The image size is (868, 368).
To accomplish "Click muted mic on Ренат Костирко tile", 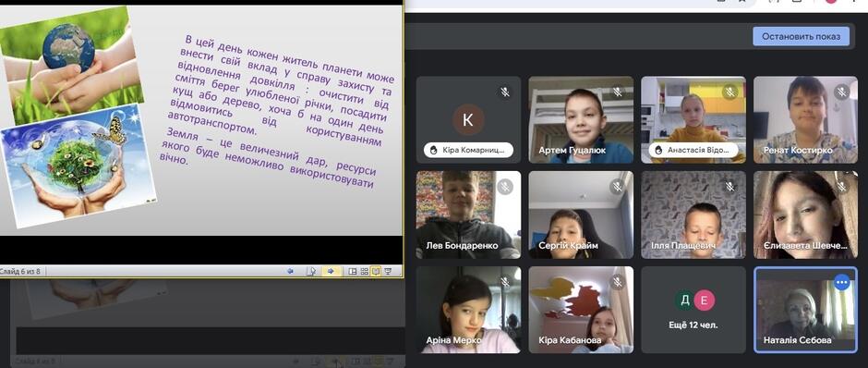I will coord(842,92).
